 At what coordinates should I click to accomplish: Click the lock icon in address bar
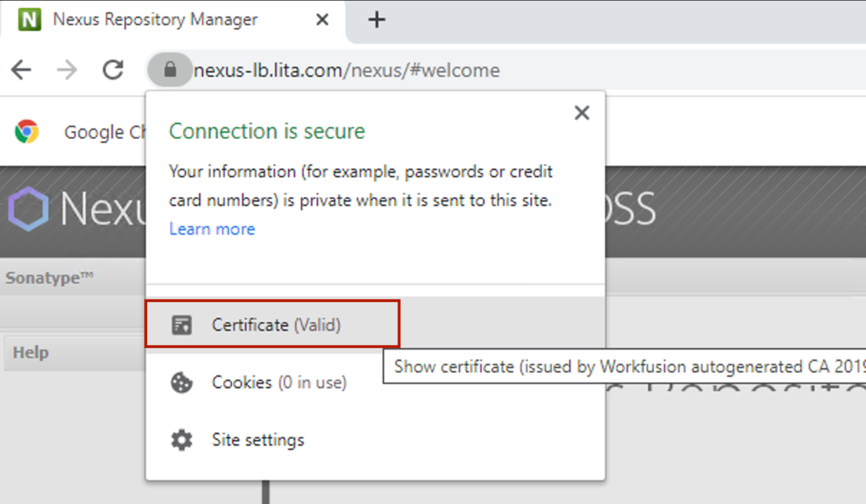(169, 70)
